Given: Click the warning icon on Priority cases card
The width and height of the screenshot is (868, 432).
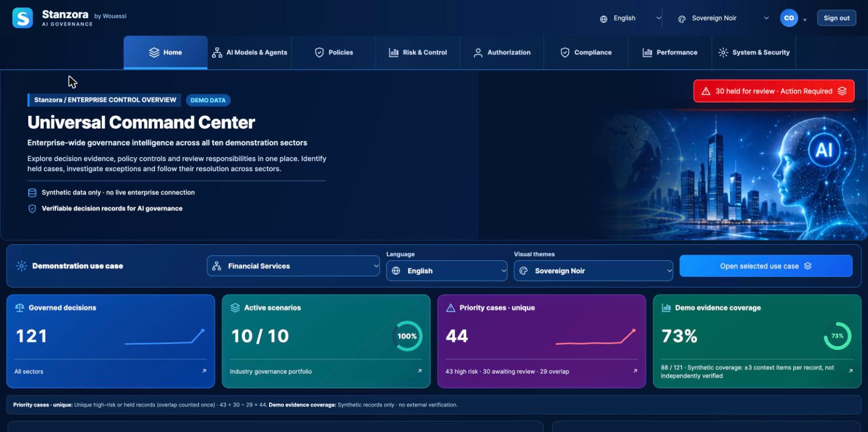Looking at the screenshot, I should coord(451,308).
